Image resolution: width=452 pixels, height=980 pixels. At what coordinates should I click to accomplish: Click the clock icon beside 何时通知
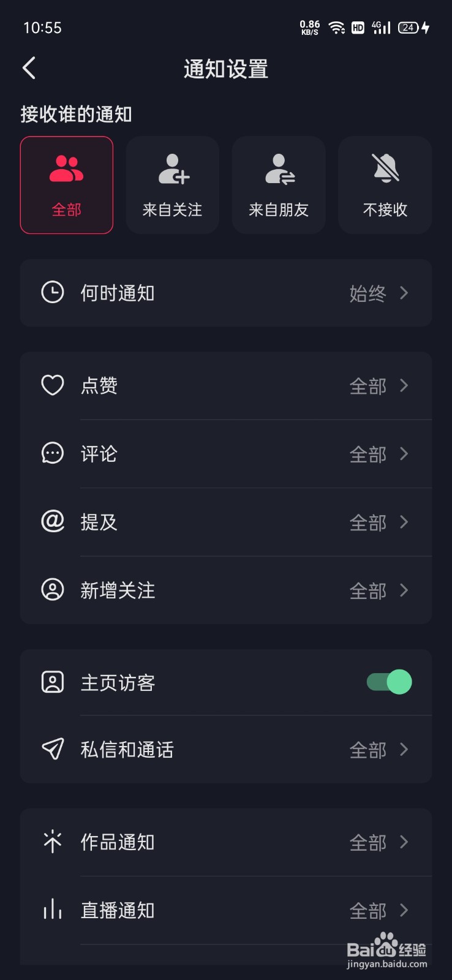click(x=53, y=292)
